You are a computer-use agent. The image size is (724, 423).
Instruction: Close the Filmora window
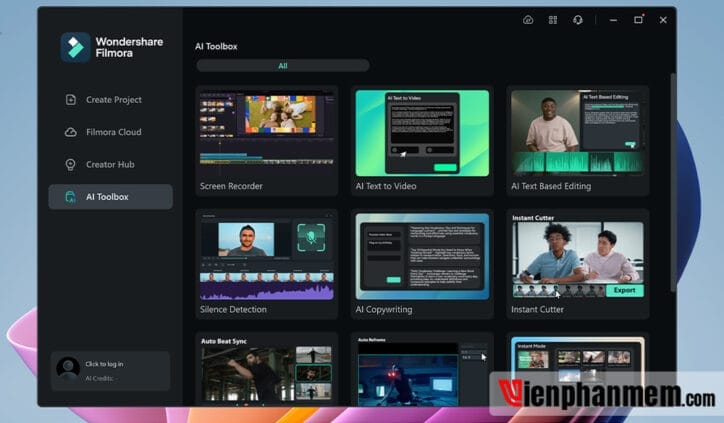663,20
